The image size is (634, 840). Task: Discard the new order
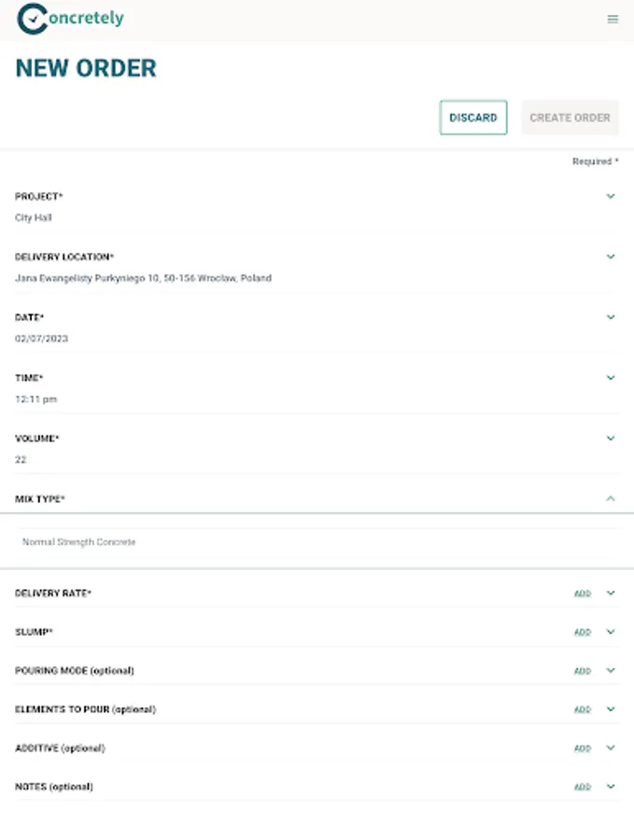[x=473, y=118]
